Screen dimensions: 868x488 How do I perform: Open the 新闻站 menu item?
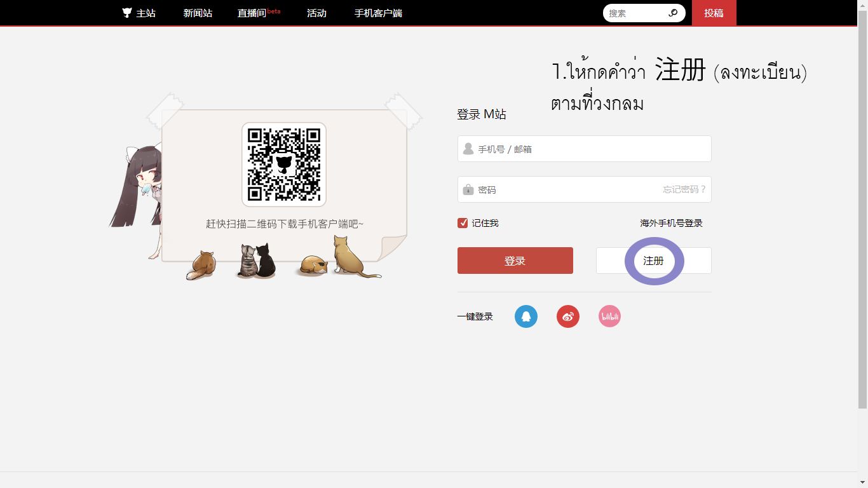pyautogui.click(x=198, y=13)
